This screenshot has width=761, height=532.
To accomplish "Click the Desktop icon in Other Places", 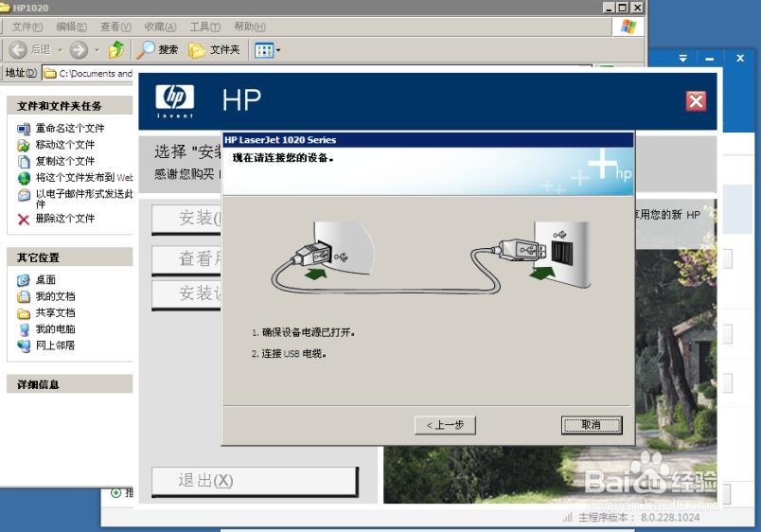I will tap(24, 280).
